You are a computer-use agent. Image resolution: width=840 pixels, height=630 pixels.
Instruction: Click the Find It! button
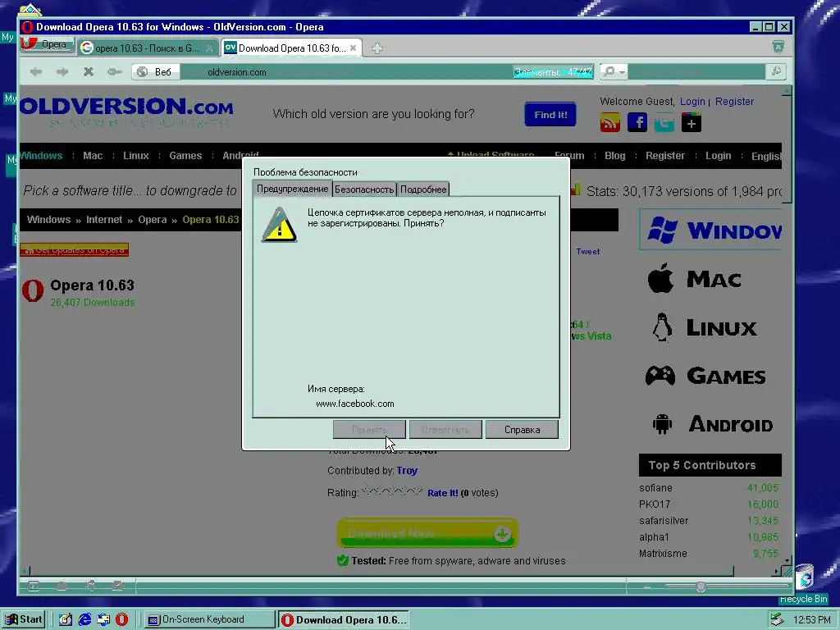tap(550, 115)
